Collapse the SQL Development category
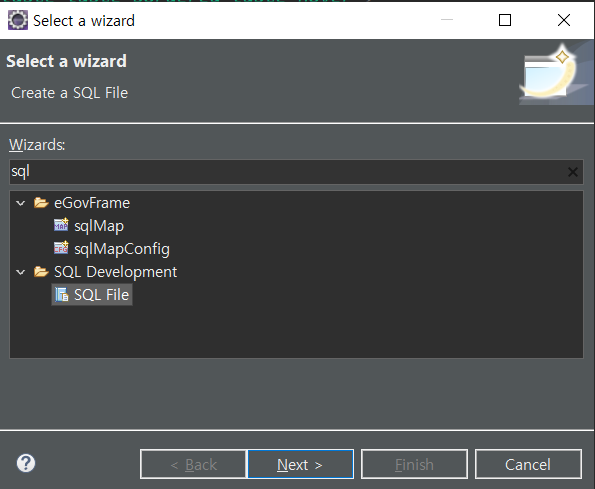This screenshot has width=595, height=489. (x=21, y=272)
